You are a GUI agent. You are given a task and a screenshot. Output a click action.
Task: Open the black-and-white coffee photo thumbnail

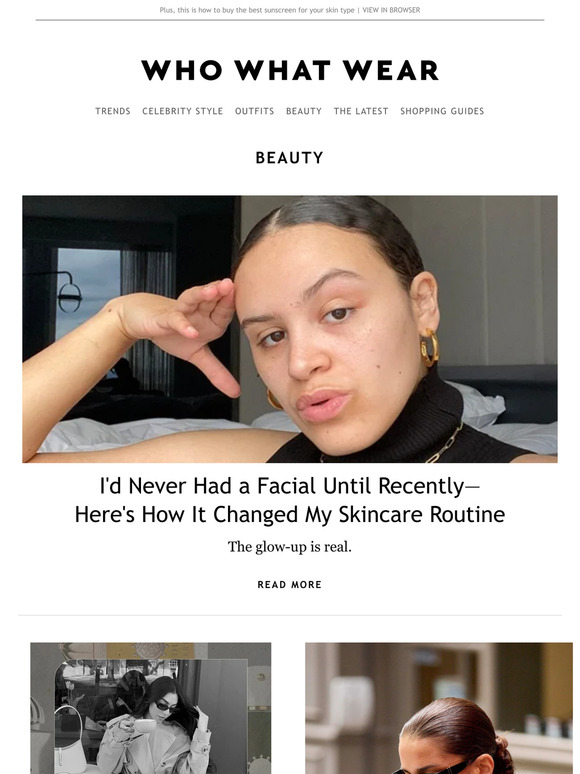[x=151, y=708]
